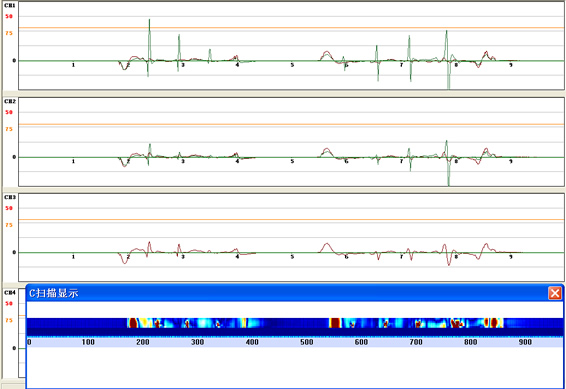Click the 900 tick on C-scan axis

pyautogui.click(x=525, y=342)
